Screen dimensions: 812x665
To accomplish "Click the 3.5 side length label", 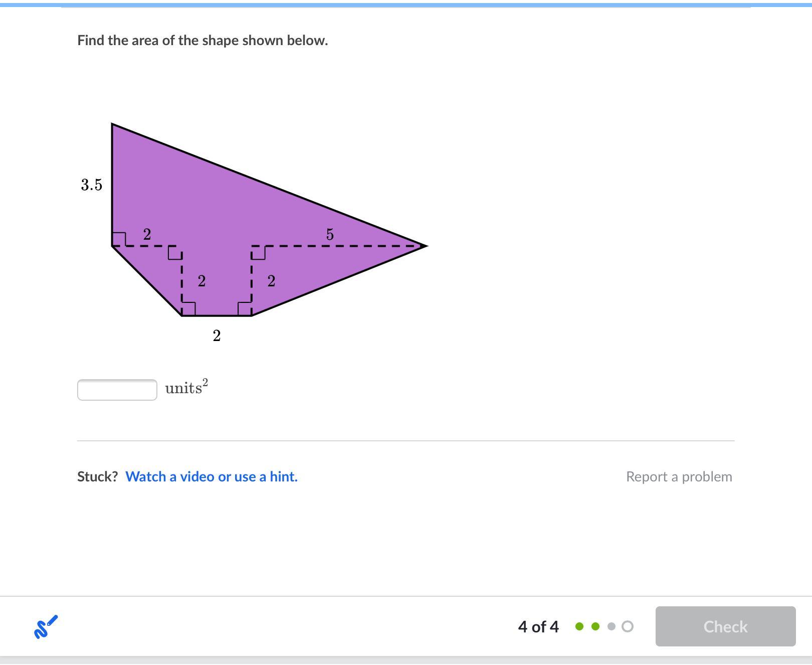I will point(92,185).
